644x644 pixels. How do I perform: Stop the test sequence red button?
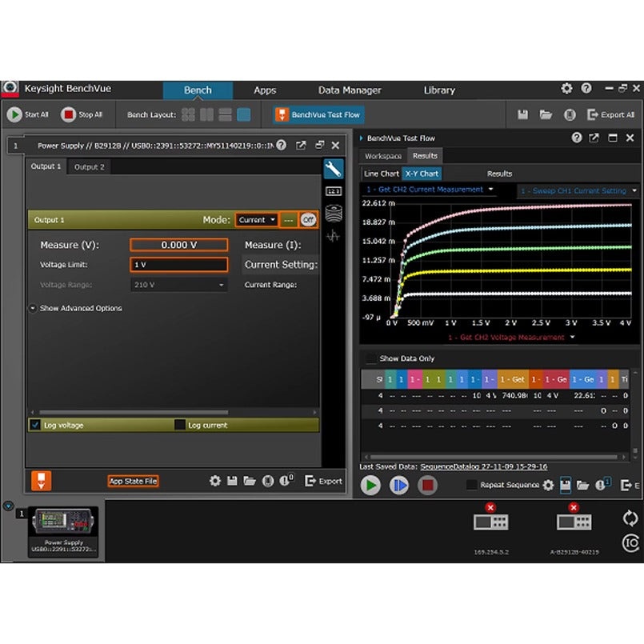click(427, 485)
